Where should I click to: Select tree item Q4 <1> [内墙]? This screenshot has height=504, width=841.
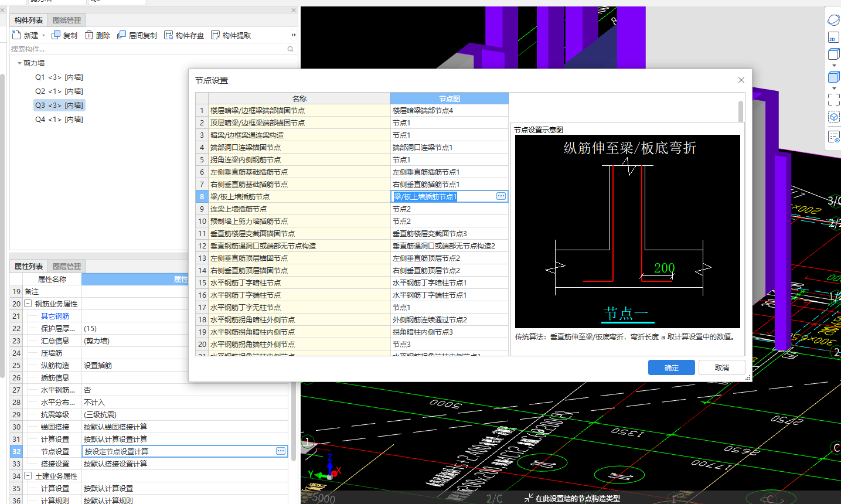(59, 120)
